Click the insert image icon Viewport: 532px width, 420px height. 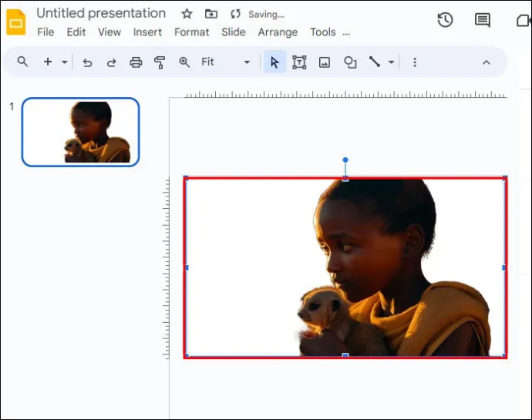point(325,62)
